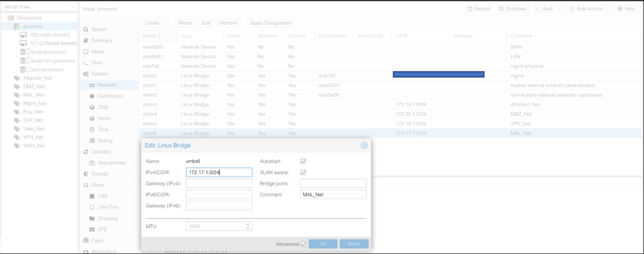Close the Edit Linux Bridge dialog
Screen dimensions: 644x254
coord(364,146)
